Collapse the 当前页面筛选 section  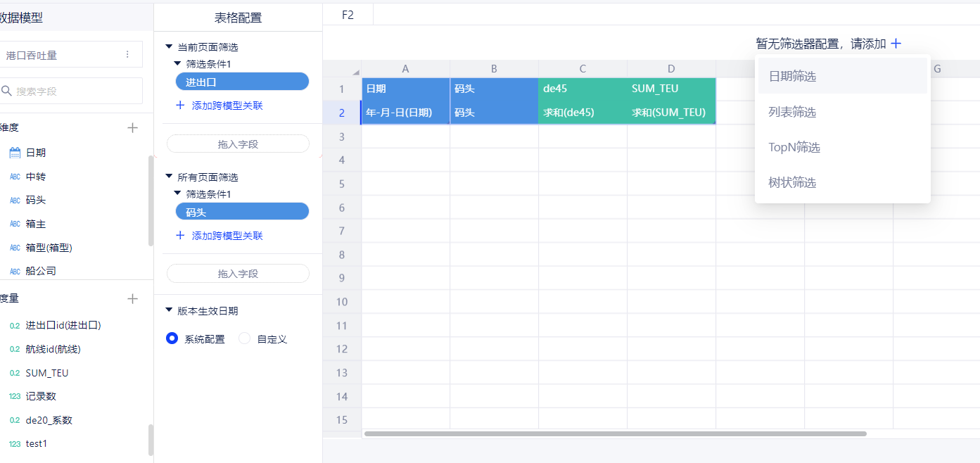pos(169,47)
